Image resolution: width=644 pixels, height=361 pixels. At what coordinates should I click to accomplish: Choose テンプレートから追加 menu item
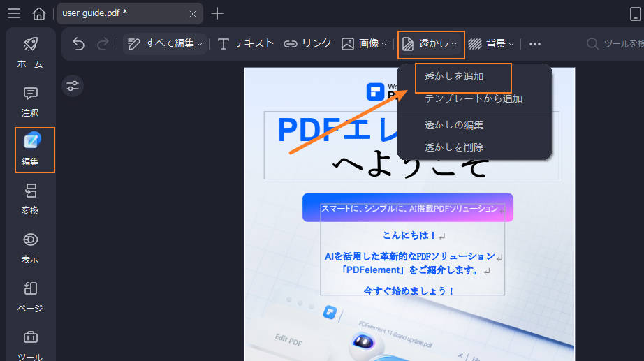(x=474, y=98)
